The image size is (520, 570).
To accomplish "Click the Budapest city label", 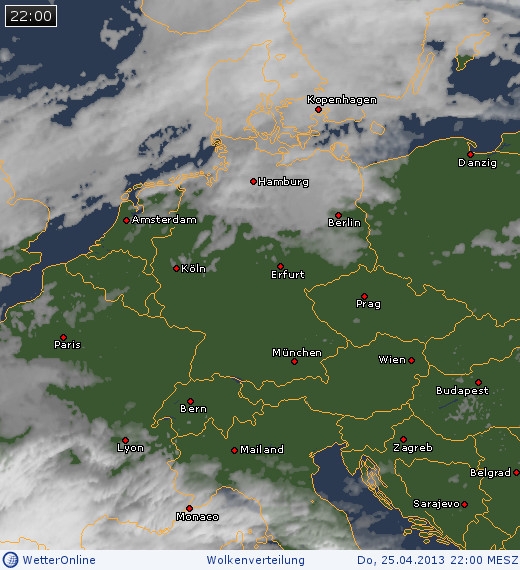I will tap(462, 391).
